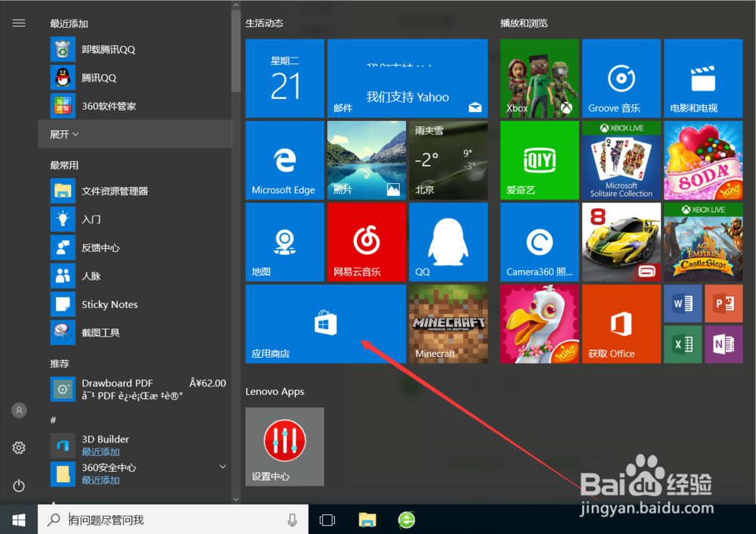Open the 照片 Photos tile
Image resolution: width=756 pixels, height=534 pixels.
(x=367, y=160)
